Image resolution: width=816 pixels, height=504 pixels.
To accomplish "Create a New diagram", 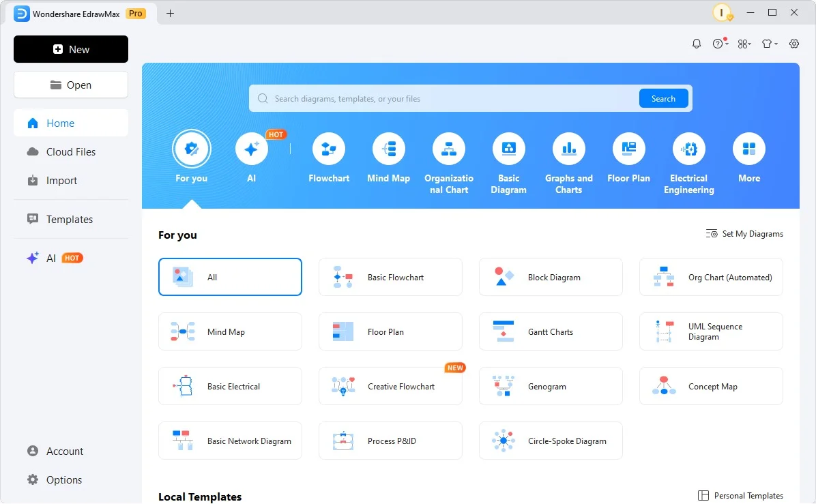I will pos(71,49).
